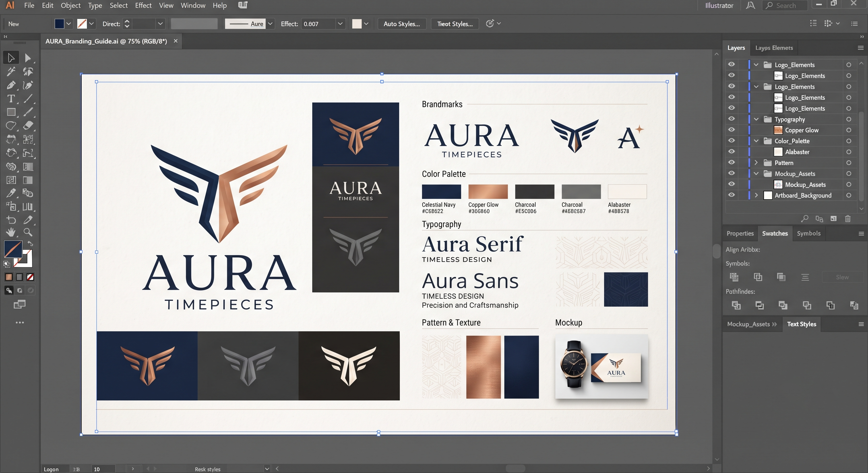Delete the layer with the trash icon
The image size is (868, 473).
[x=848, y=219]
